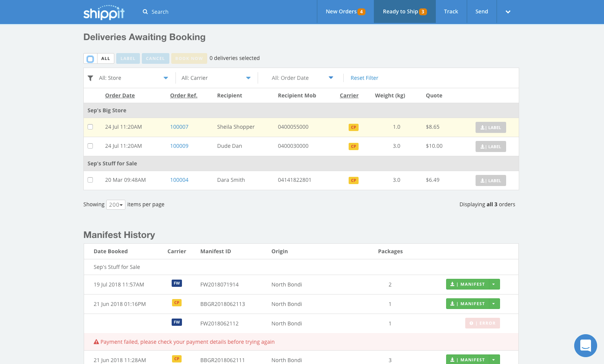Open the items per page dropdown
This screenshot has width=604, height=364.
pos(116,205)
